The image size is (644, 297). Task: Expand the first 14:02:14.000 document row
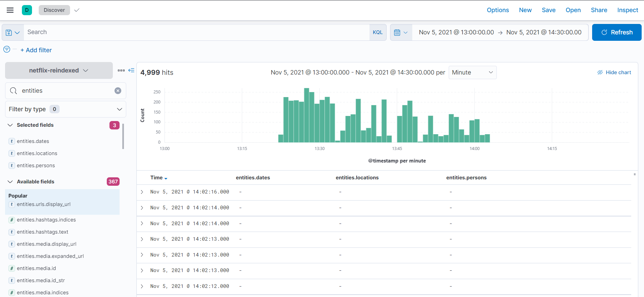(x=142, y=208)
